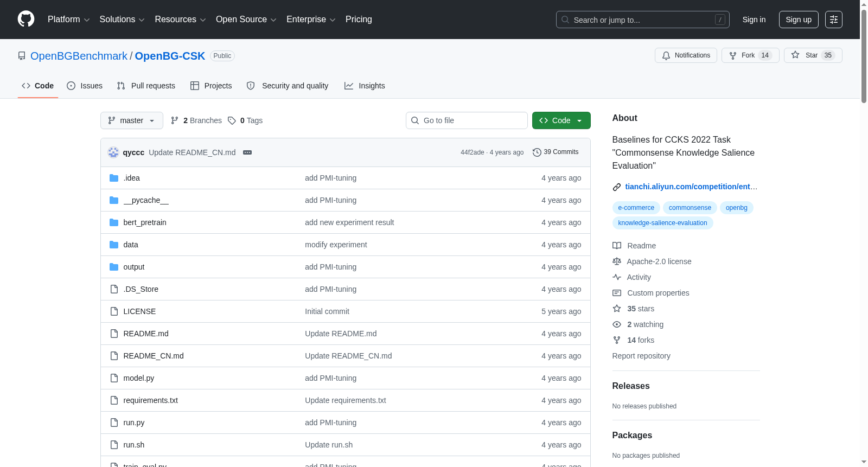This screenshot has width=868, height=467.
Task: Open the README_CN.md file
Action: [154, 356]
